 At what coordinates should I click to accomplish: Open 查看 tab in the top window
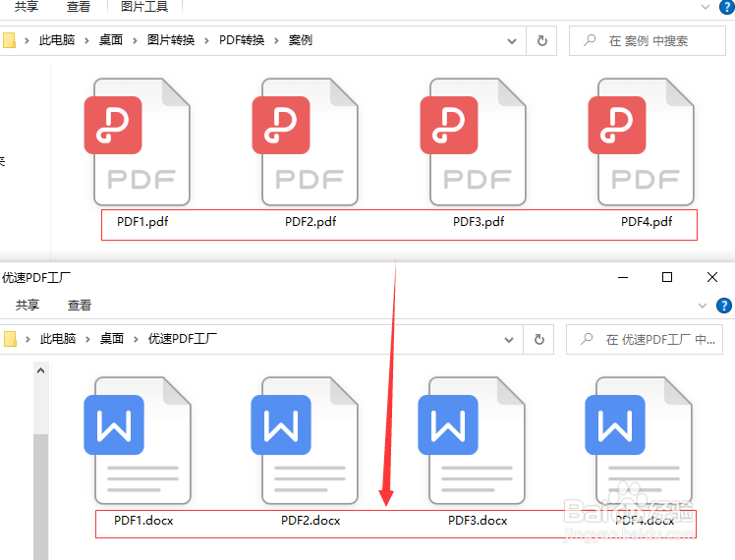79,7
